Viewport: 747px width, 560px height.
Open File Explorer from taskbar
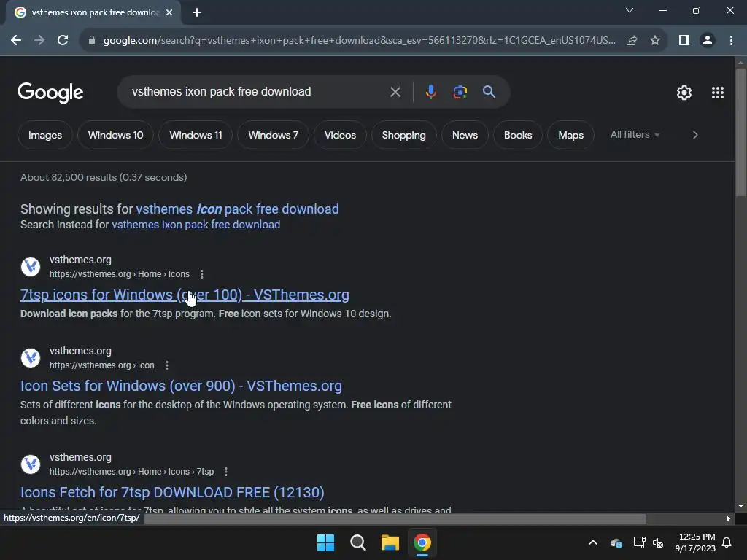tap(390, 542)
